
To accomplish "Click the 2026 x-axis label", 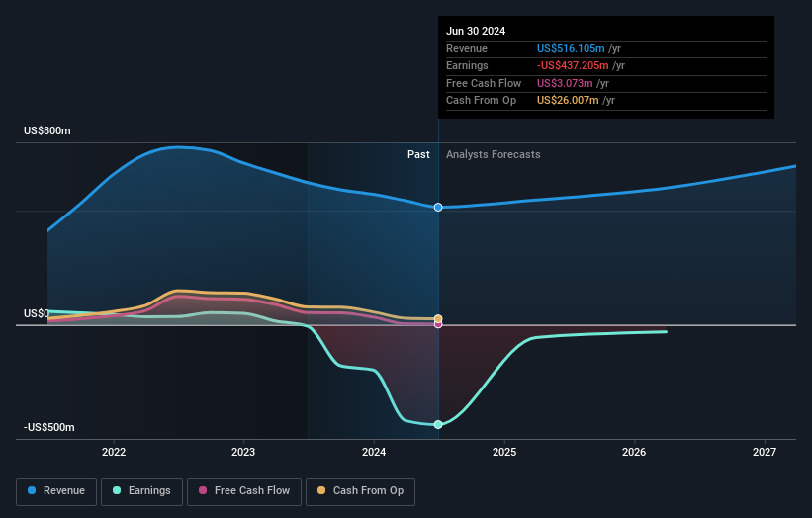I will (634, 452).
